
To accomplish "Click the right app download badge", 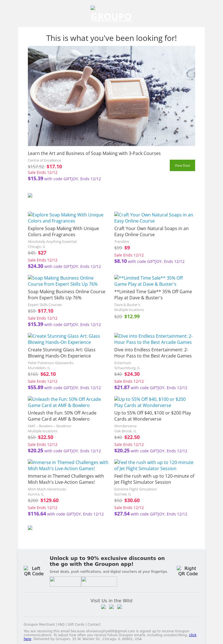I will click(99, 581).
